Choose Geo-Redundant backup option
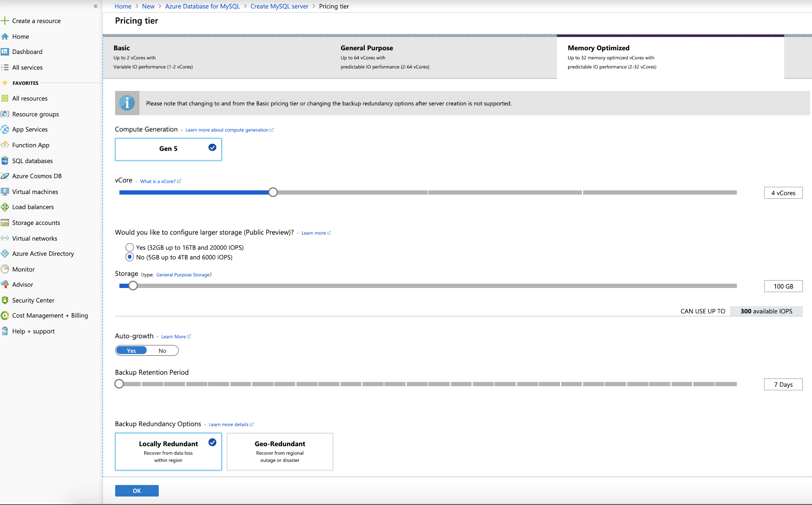This screenshot has height=505, width=812. pos(280,452)
